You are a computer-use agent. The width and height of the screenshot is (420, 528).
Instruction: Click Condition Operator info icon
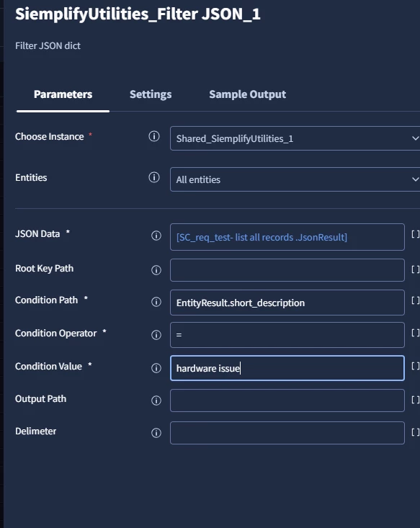coord(156,335)
